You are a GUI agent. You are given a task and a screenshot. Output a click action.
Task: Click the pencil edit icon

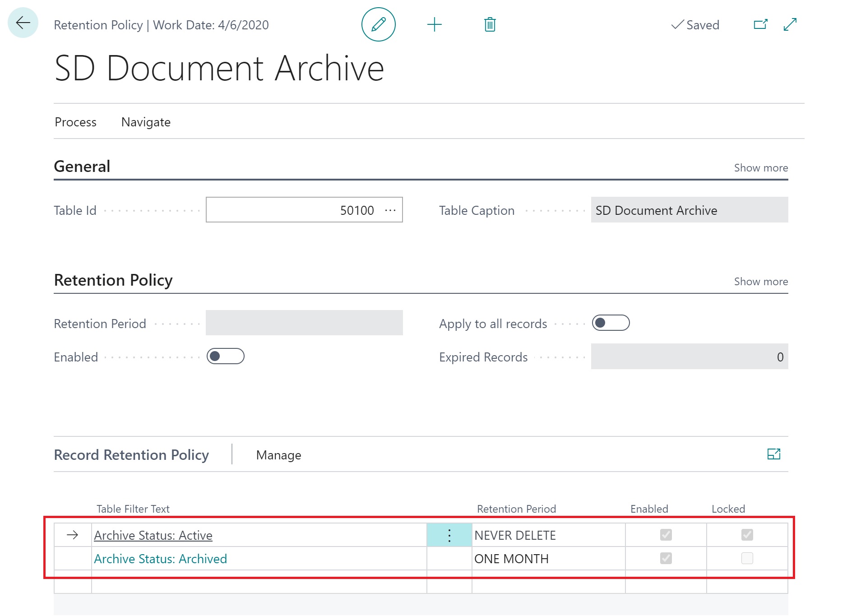378,24
